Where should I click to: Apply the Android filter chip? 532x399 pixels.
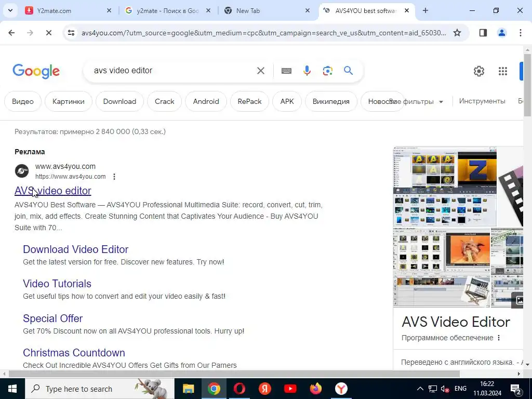point(206,101)
